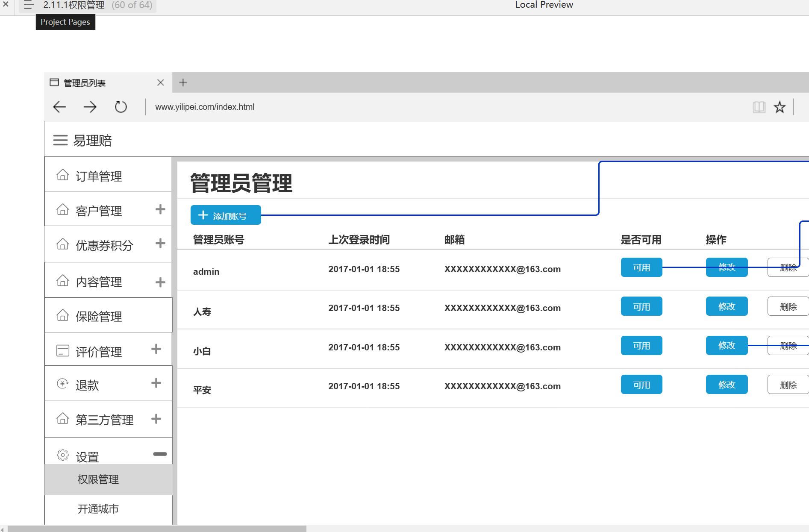The width and height of the screenshot is (809, 532).
Task: Go forward with the browser forward arrow
Action: [x=90, y=107]
